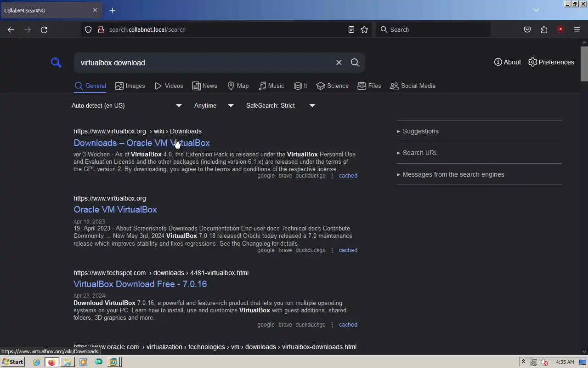Viewport: 588px width, 368px height.
Task: Select the General tab
Action: pyautogui.click(x=90, y=86)
